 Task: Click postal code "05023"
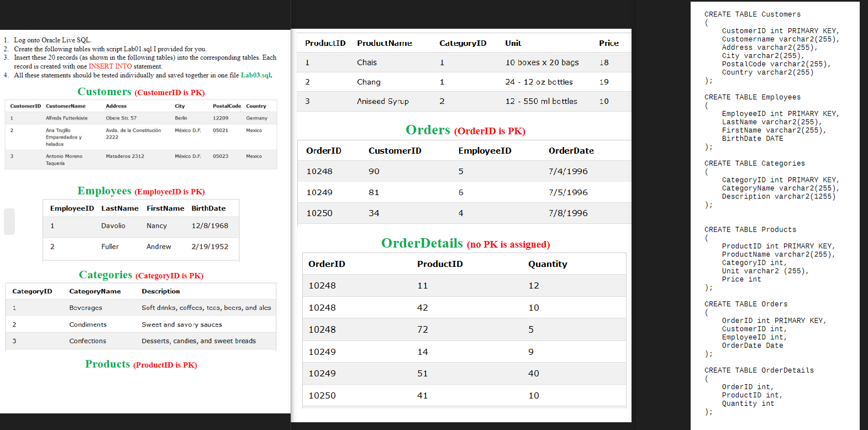(220, 156)
